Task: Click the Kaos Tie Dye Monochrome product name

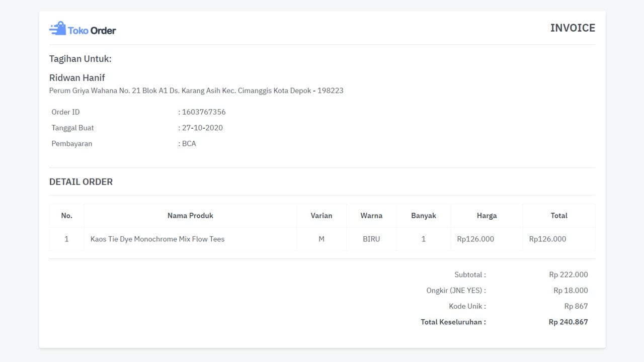Action: click(157, 239)
